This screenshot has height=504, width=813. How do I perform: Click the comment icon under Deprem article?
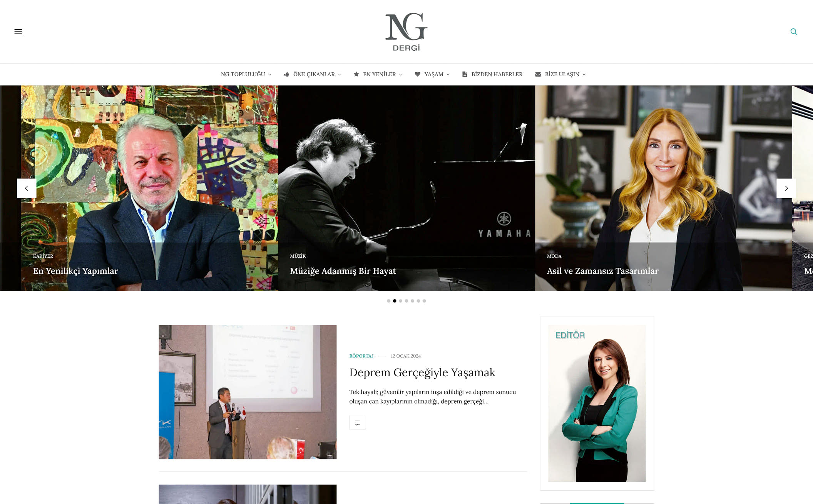(x=357, y=422)
